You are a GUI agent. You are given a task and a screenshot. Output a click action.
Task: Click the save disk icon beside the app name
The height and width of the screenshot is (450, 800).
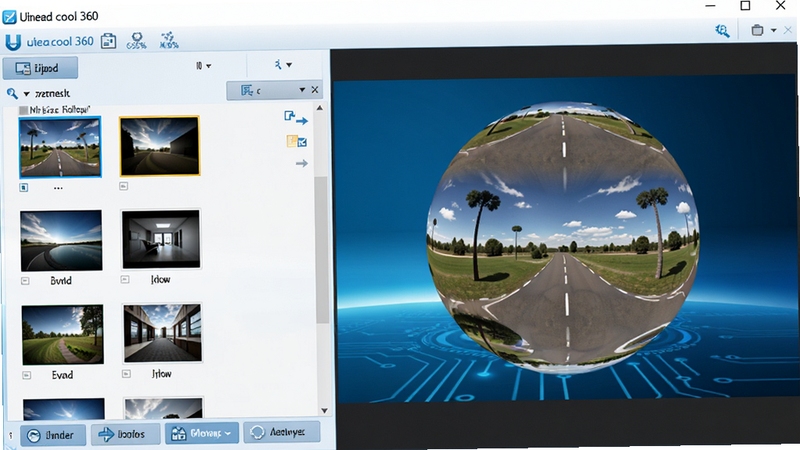click(108, 41)
